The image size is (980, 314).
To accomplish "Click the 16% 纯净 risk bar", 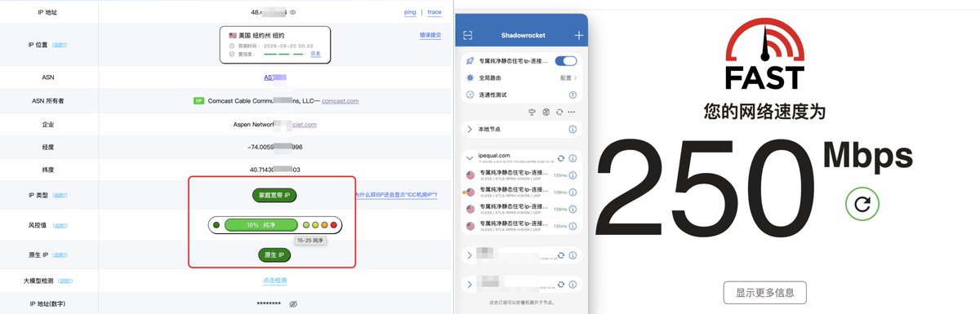I will 261,224.
